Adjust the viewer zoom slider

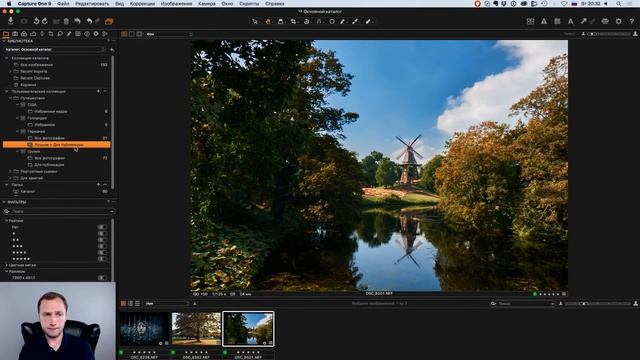click(x=609, y=34)
